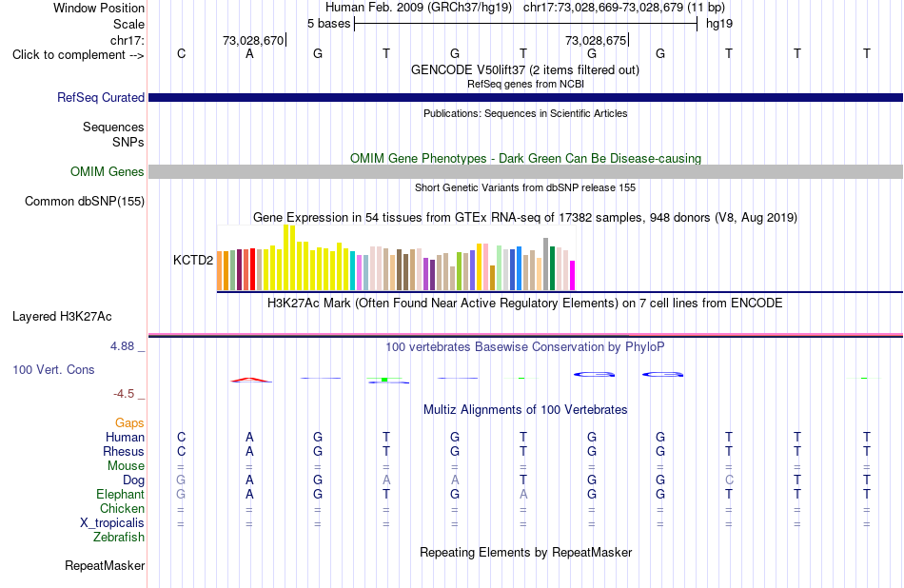
Task: Click the 'Click to complement -->' label
Action: [78, 55]
